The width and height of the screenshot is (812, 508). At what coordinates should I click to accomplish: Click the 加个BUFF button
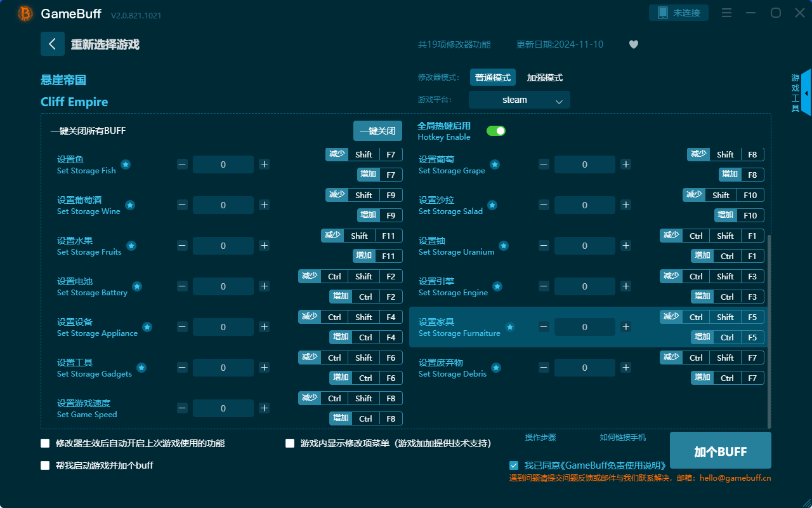coord(720,450)
